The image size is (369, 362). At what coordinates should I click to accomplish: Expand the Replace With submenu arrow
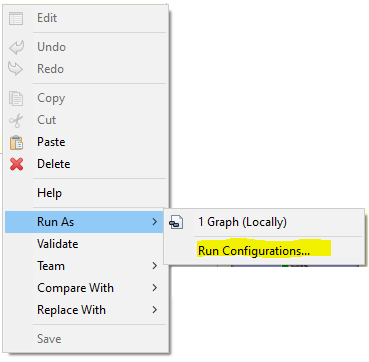(154, 310)
